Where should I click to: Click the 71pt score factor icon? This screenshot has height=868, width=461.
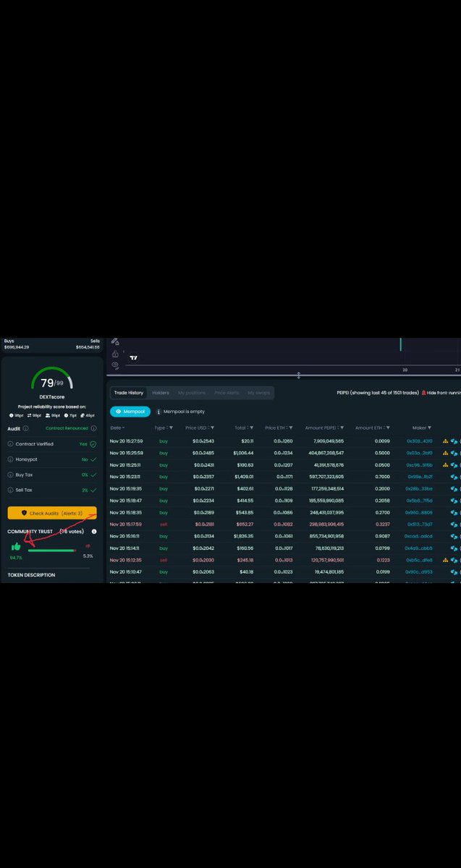point(64,415)
